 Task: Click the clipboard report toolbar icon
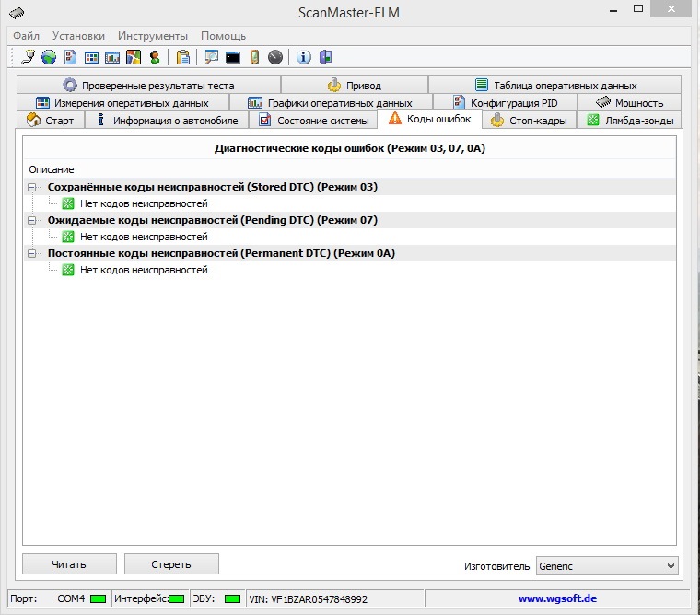(183, 57)
